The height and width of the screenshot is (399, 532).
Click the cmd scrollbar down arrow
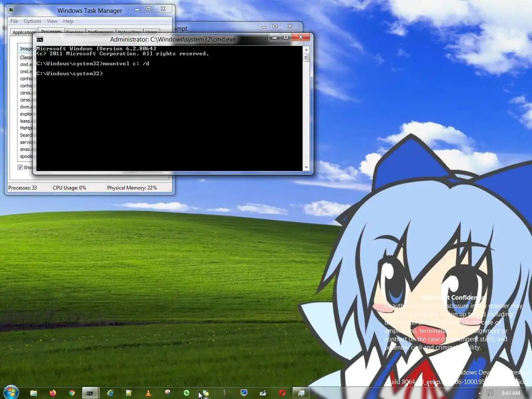pyautogui.click(x=306, y=167)
